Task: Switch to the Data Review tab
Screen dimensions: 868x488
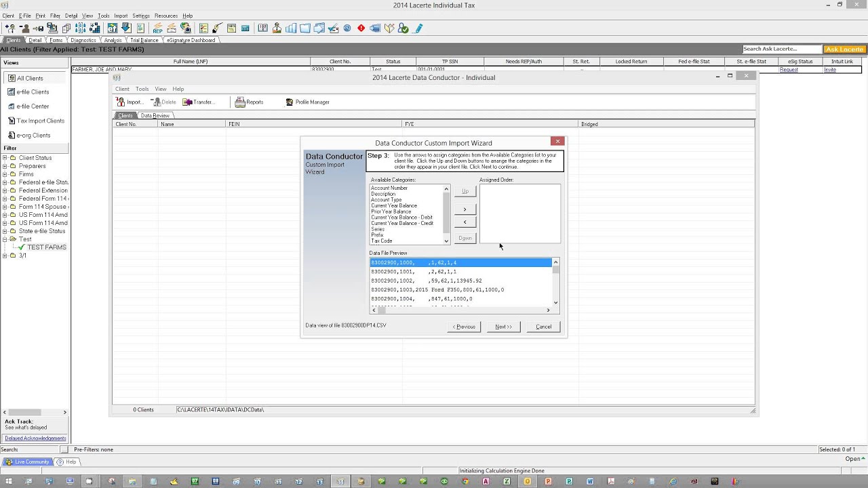Action: click(x=155, y=116)
